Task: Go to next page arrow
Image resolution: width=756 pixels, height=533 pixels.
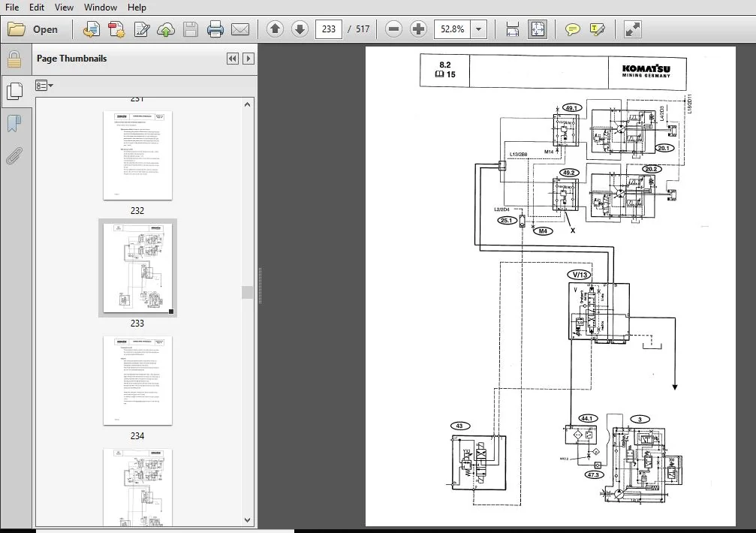Action: tap(300, 29)
